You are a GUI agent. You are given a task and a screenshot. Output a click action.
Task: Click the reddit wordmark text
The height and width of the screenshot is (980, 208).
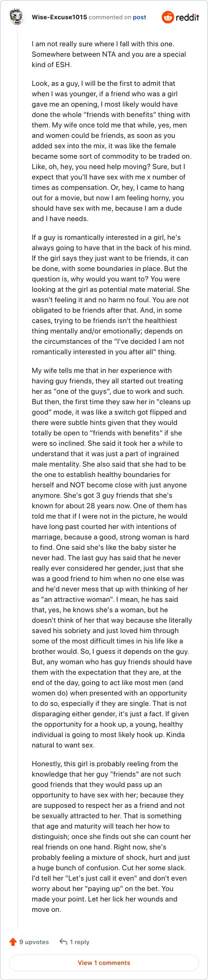click(188, 17)
